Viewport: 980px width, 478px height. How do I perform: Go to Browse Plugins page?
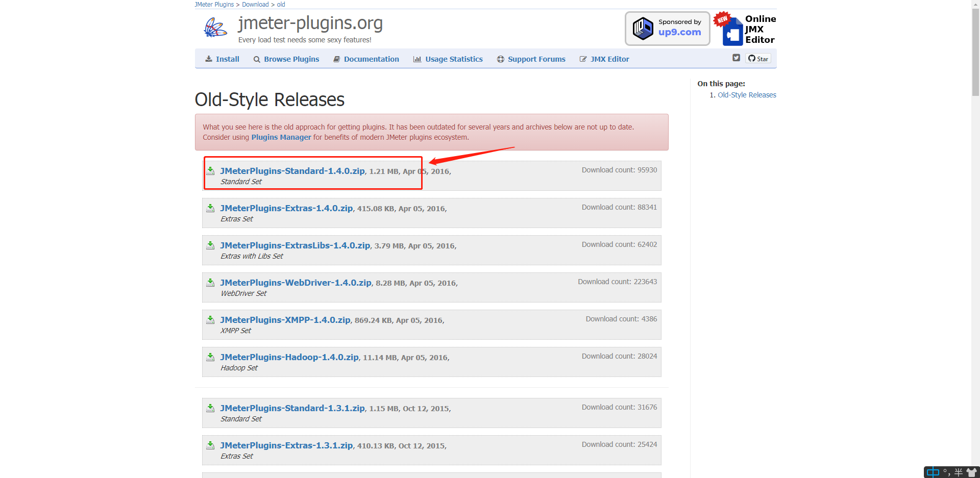(286, 59)
